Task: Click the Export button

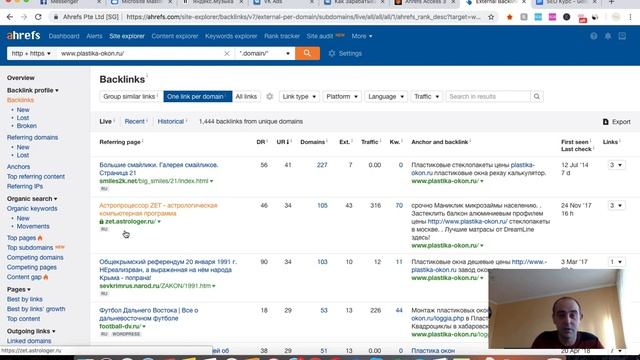Action: tap(617, 122)
